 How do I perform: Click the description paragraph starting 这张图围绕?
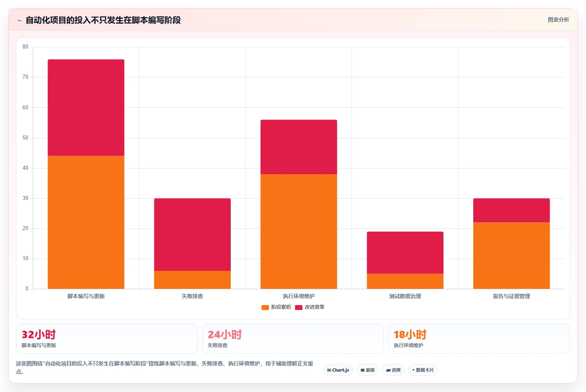point(165,367)
